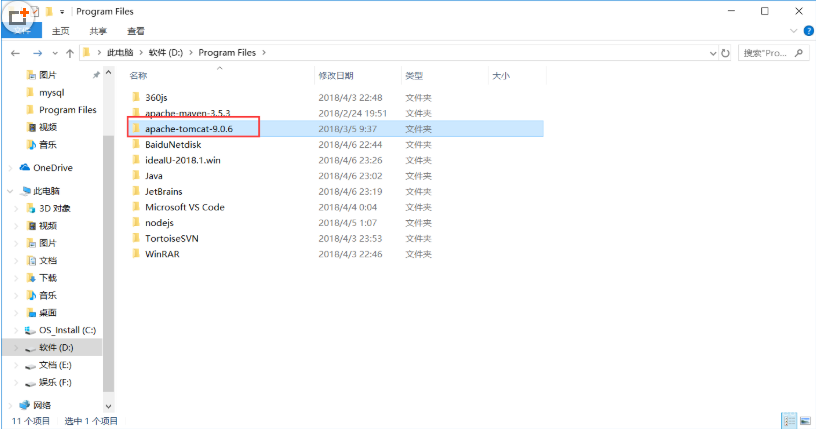Go forward using the forward arrow
Image resolution: width=816 pixels, height=429 pixels.
pyautogui.click(x=37, y=53)
